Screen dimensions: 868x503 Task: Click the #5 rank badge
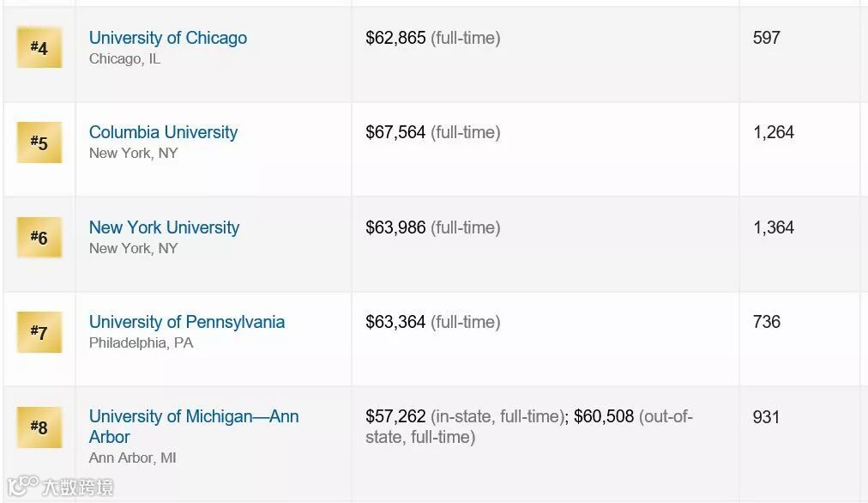(39, 142)
